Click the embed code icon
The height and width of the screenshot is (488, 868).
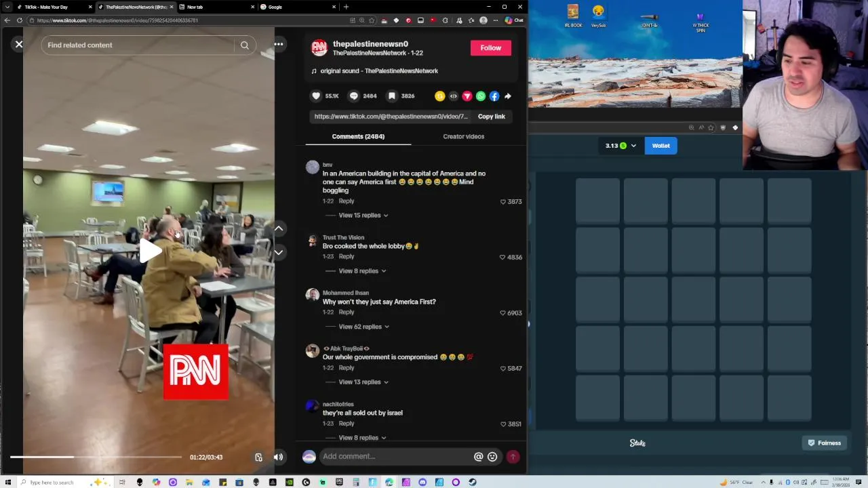[x=453, y=96]
